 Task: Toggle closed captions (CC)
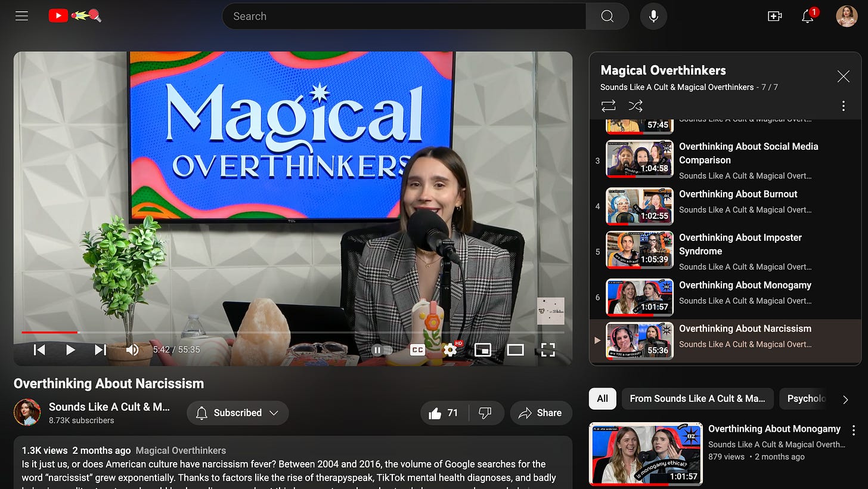coord(418,349)
